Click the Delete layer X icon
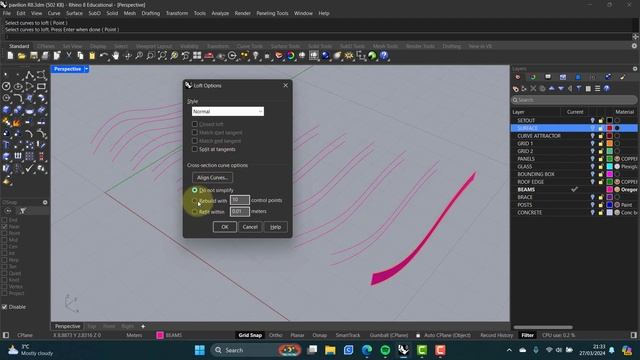This screenshot has height=360, width=640. click(x=533, y=89)
